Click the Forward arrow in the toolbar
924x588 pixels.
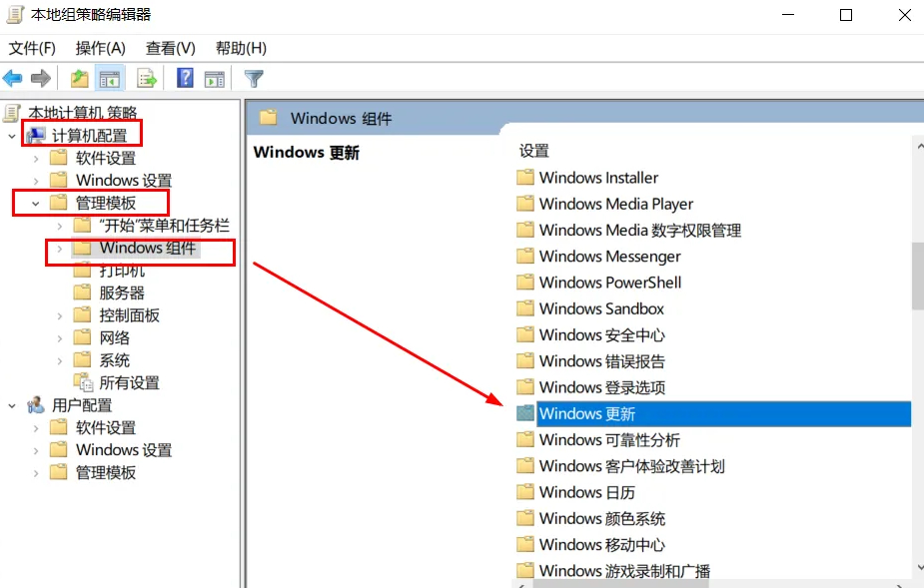tap(41, 78)
